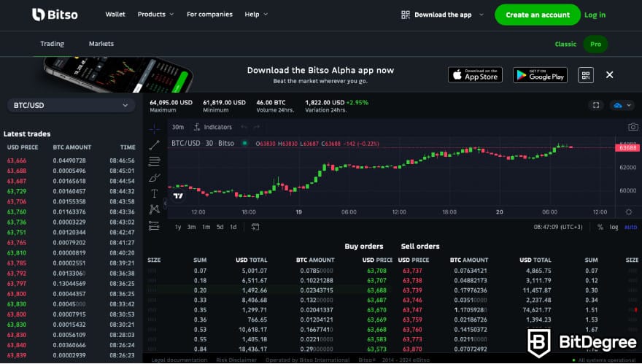
Task: Open For companies page
Action: pyautogui.click(x=209, y=15)
